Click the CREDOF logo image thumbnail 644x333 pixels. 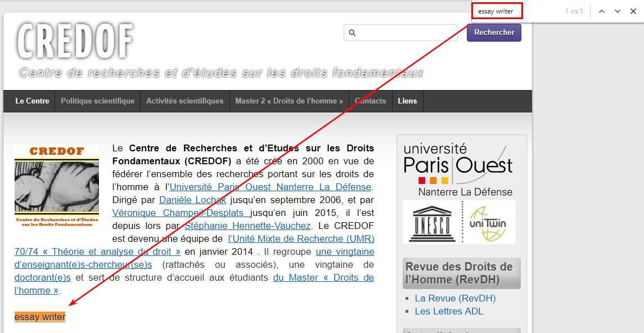pyautogui.click(x=57, y=187)
